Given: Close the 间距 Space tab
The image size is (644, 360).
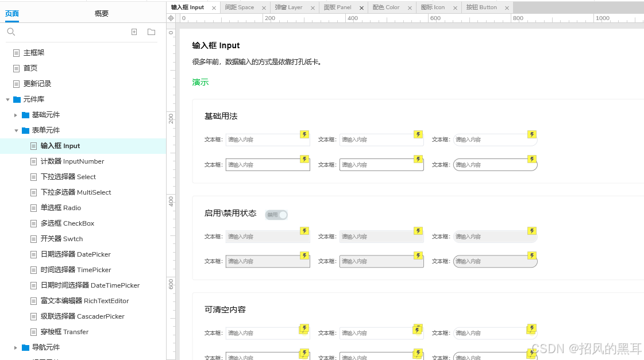Looking at the screenshot, I should [264, 8].
